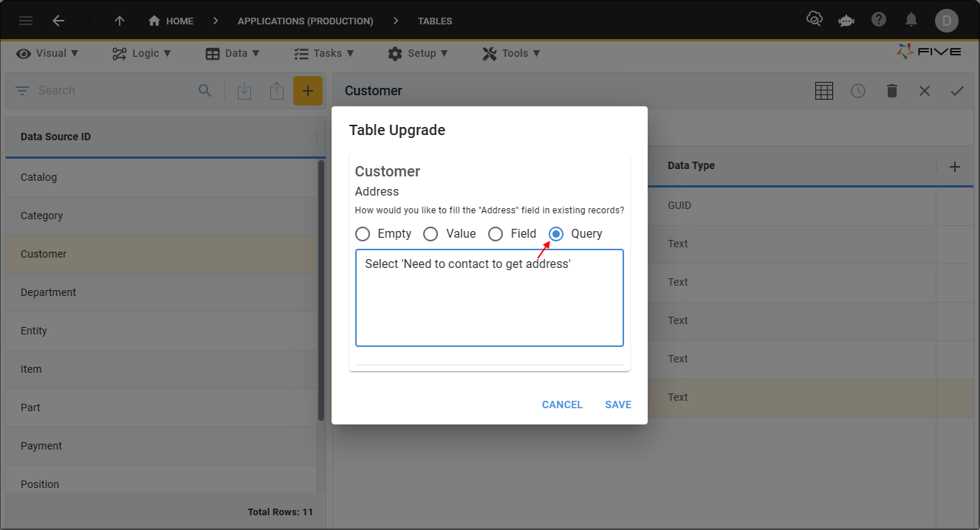Open the hamburger menu icon
Screen dimensions: 980x530
click(26, 21)
